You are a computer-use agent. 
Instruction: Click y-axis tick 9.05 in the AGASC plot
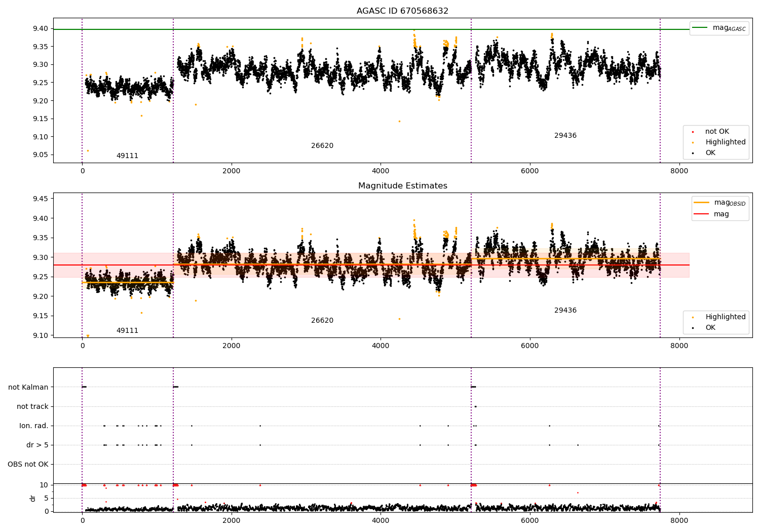click(x=41, y=155)
